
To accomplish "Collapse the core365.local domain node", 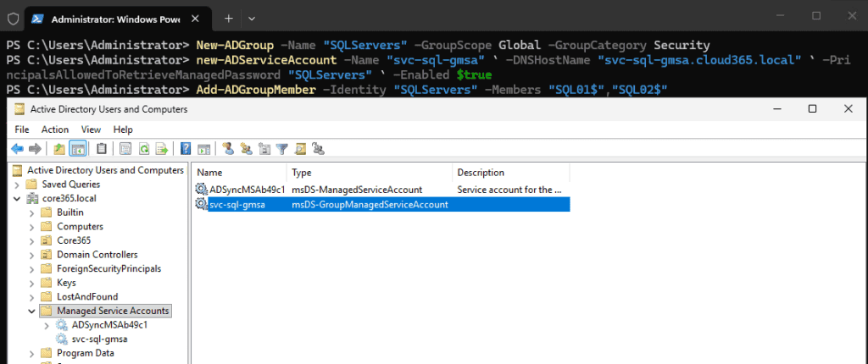I will pyautogui.click(x=17, y=198).
